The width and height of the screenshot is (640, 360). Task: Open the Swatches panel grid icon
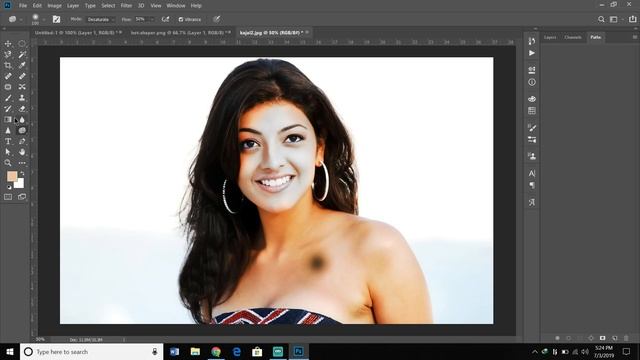click(x=531, y=111)
